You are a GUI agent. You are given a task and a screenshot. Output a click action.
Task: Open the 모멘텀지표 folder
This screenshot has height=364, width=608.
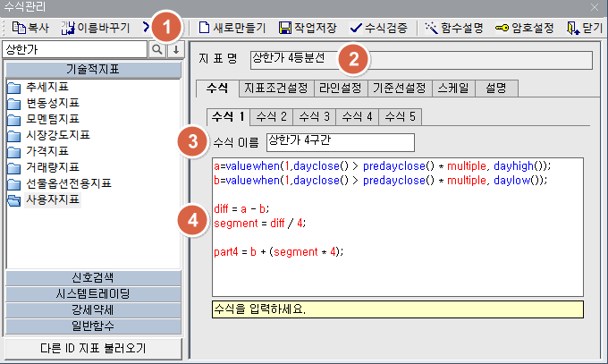tap(44, 119)
